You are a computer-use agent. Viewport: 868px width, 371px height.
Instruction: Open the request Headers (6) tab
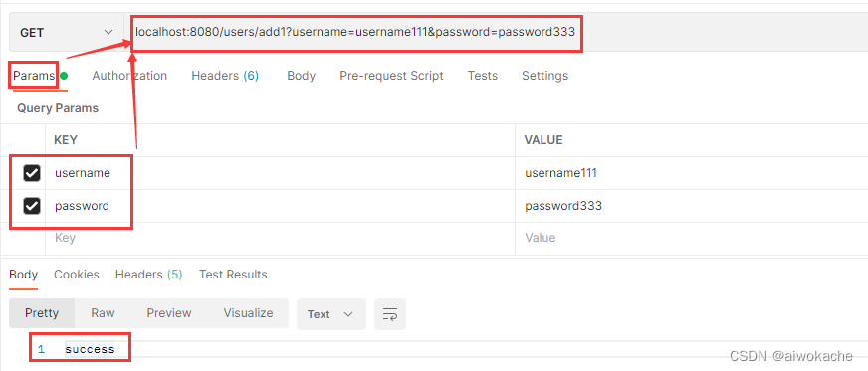(225, 76)
